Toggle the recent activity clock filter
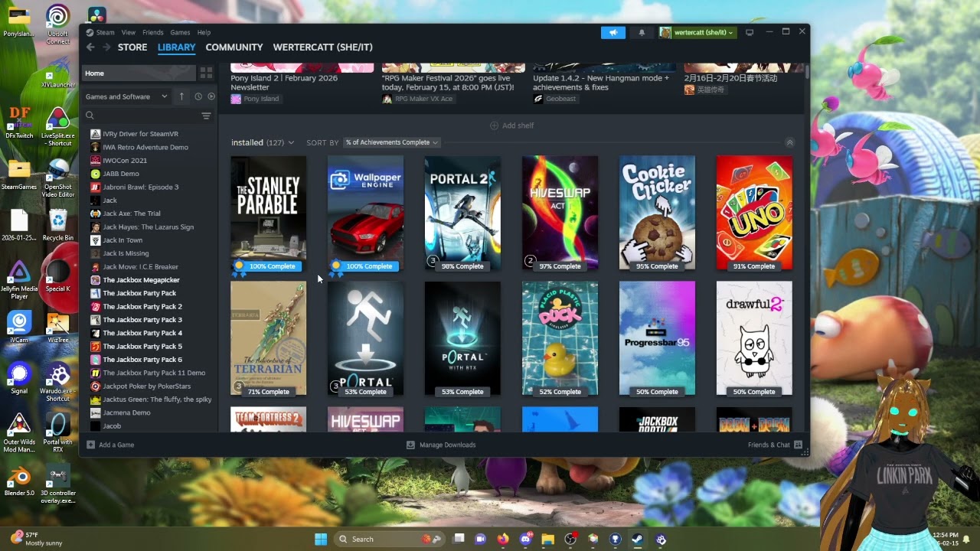980x551 pixels. pyautogui.click(x=198, y=96)
